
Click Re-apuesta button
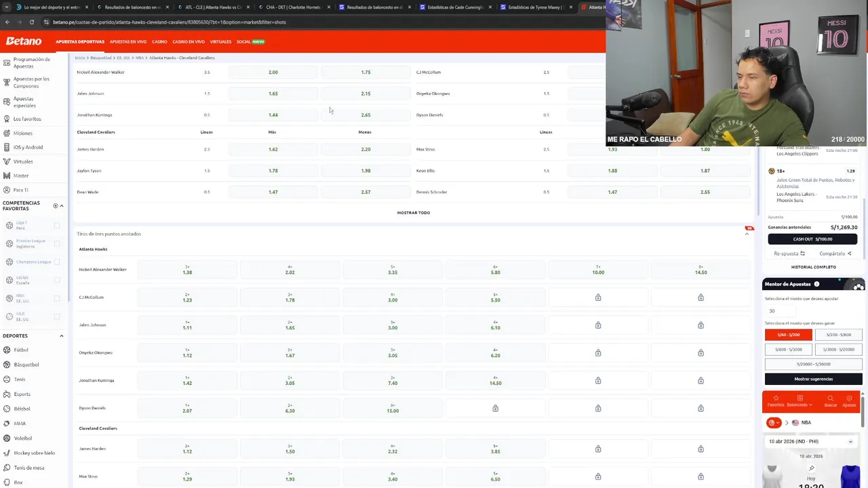[789, 253]
